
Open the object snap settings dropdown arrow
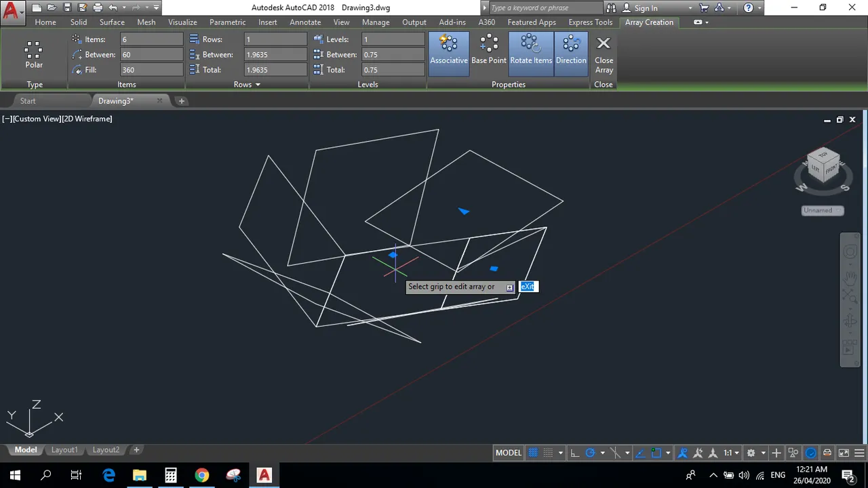point(668,453)
